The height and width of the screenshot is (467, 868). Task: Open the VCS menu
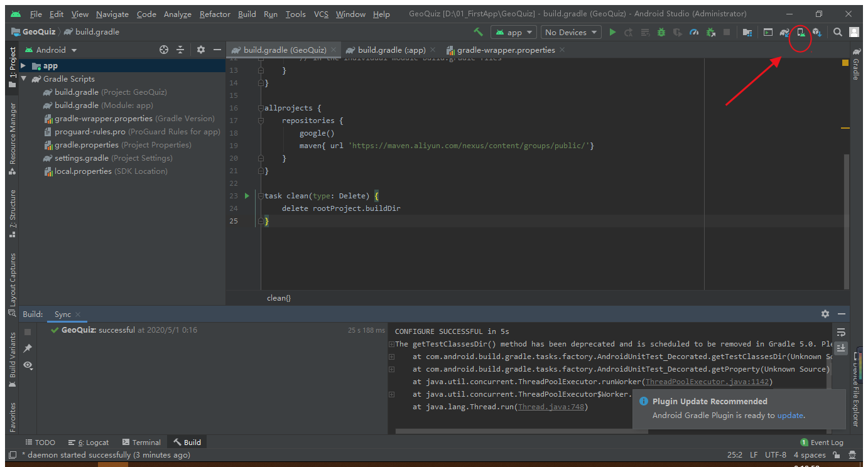click(x=321, y=14)
